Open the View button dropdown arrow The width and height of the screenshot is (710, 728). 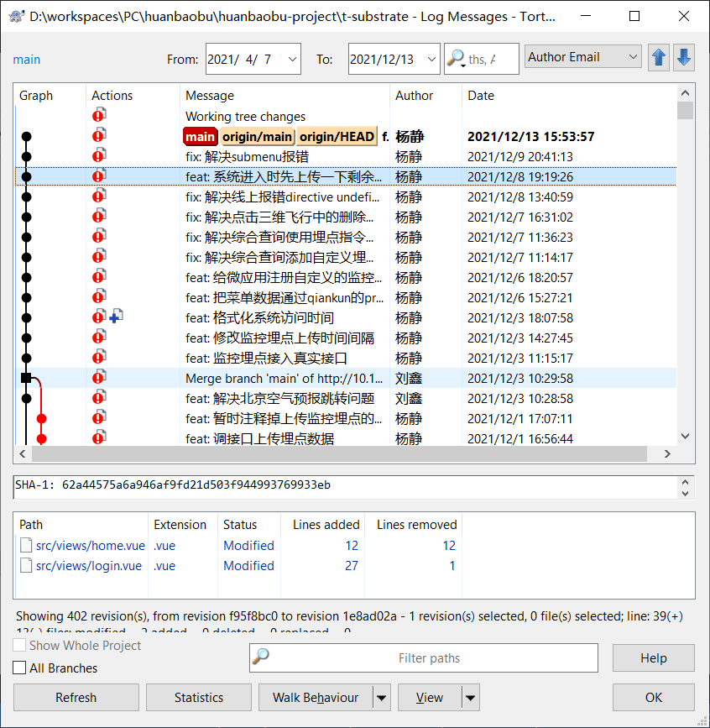point(470,698)
